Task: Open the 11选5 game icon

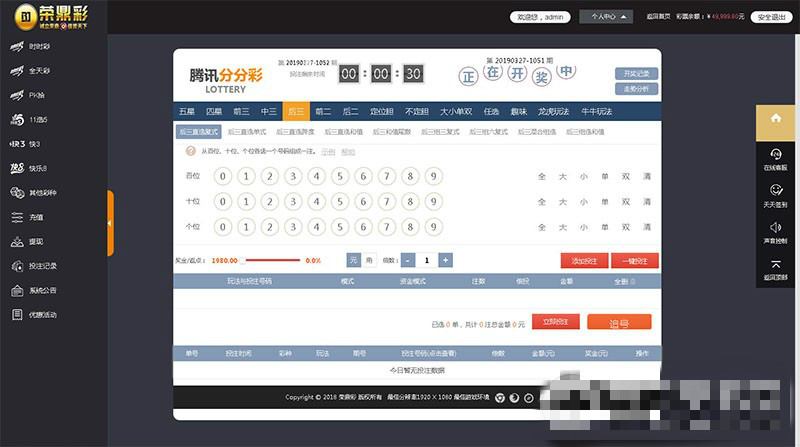Action: [x=17, y=119]
